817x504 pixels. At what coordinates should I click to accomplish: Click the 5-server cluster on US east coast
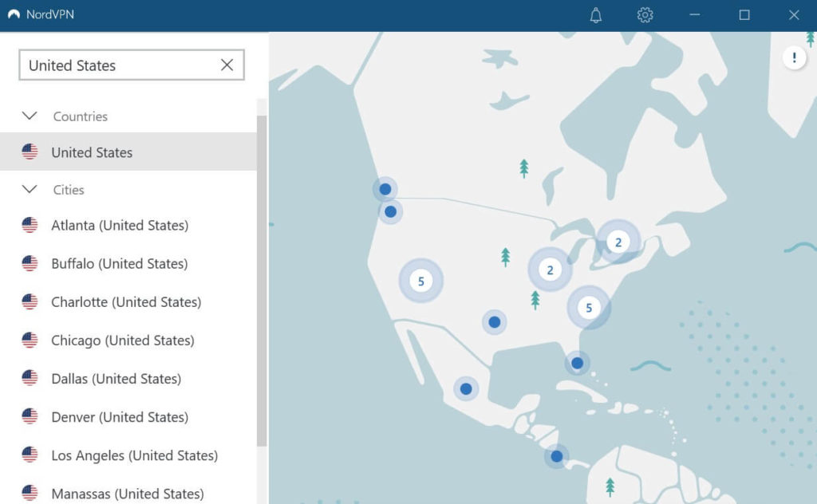tap(589, 308)
